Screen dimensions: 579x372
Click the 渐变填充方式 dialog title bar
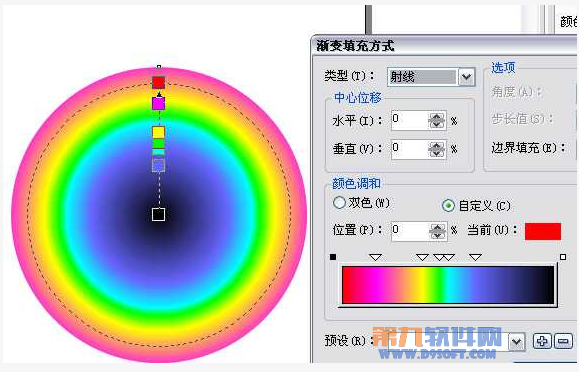[445, 46]
